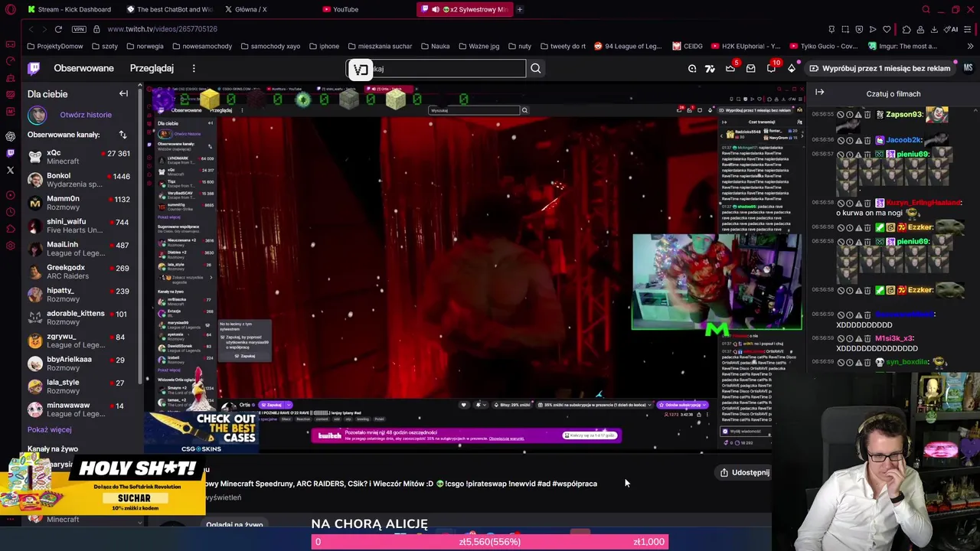Image resolution: width=980 pixels, height=551 pixels.
Task: Ban user syn_boxdila with the ban icon
Action: pyautogui.click(x=841, y=362)
